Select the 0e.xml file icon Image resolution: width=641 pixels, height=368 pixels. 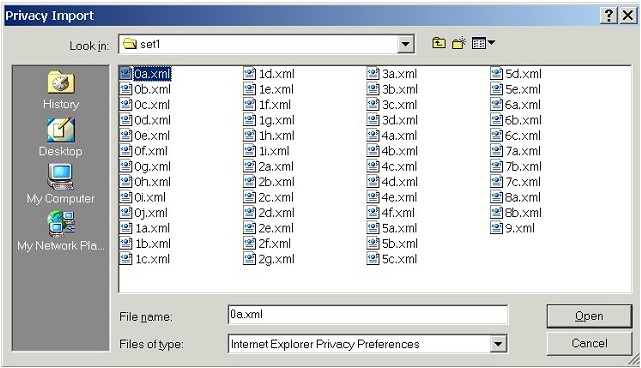(126, 135)
